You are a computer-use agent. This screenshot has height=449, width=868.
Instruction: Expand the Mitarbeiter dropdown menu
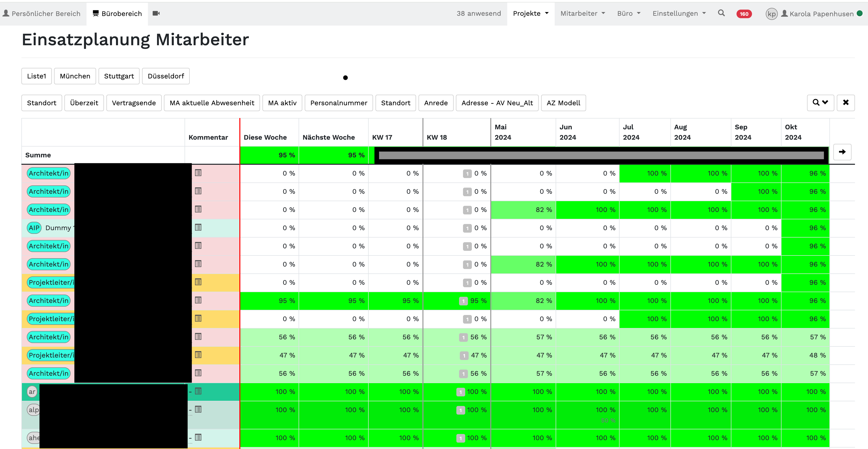(583, 14)
